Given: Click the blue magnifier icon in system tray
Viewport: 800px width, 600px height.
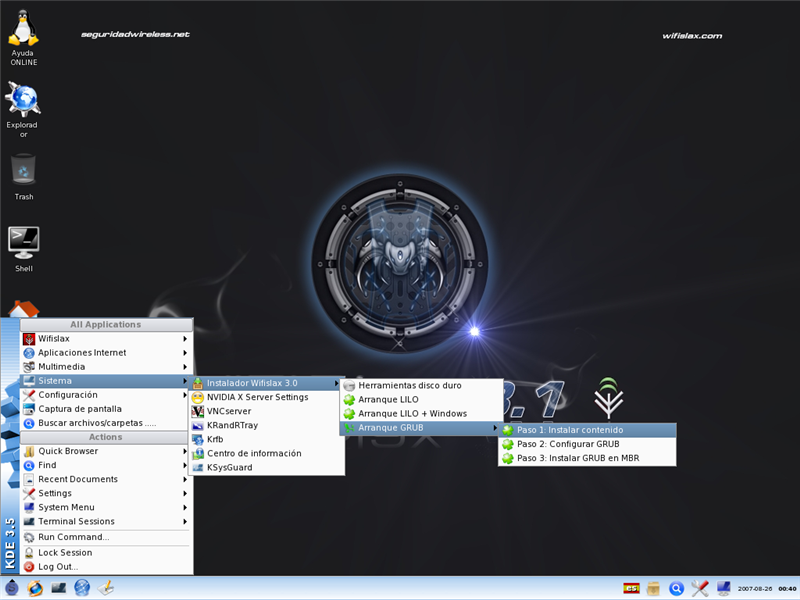Looking at the screenshot, I should pyautogui.click(x=677, y=588).
